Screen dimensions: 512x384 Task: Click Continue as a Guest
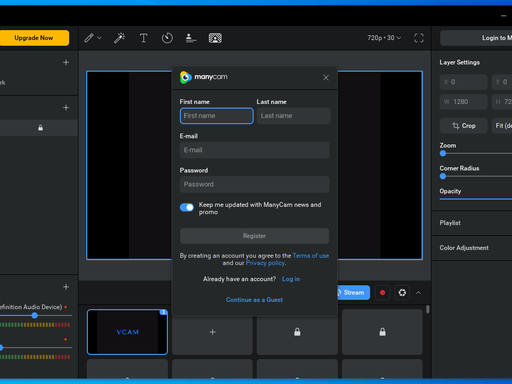254,300
